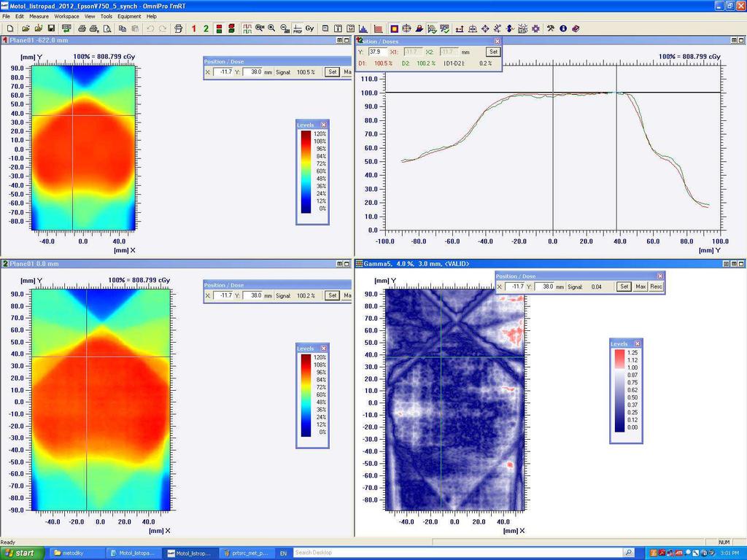Click the Y field showing 37.9 in Position / Doses
Screen dimensions: 747x560
tap(376, 52)
